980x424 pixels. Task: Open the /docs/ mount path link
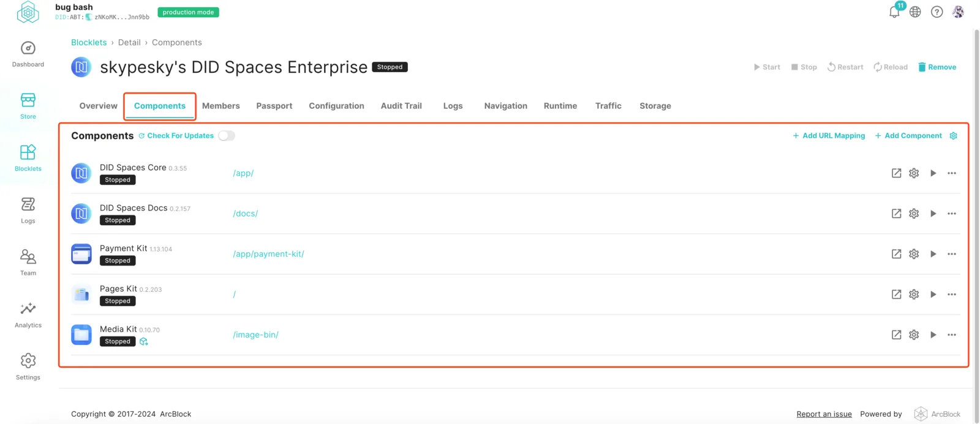(245, 214)
